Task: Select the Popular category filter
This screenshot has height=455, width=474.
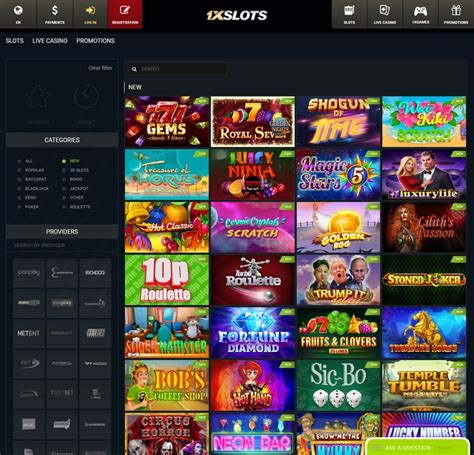Action: coord(31,170)
